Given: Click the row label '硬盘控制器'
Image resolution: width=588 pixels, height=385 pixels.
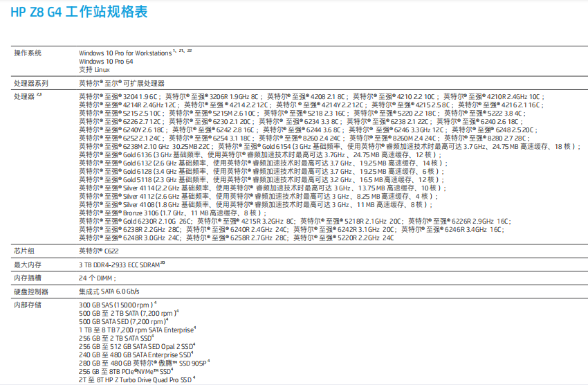Looking at the screenshot, I should click(31, 292).
